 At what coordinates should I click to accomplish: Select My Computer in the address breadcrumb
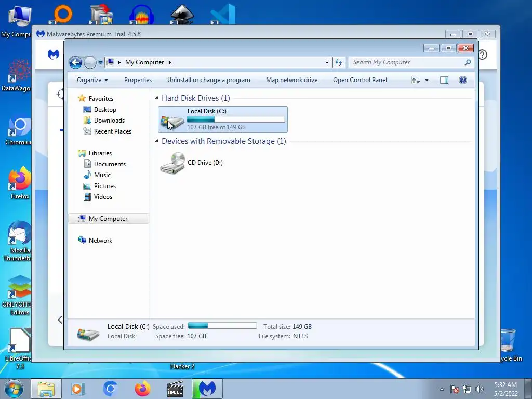pos(144,62)
